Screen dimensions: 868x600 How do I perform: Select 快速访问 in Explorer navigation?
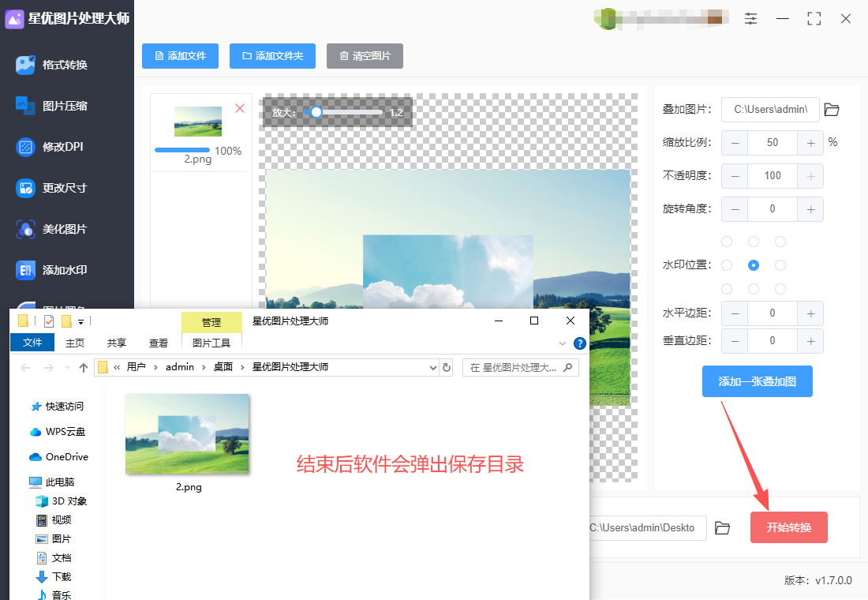[x=58, y=406]
